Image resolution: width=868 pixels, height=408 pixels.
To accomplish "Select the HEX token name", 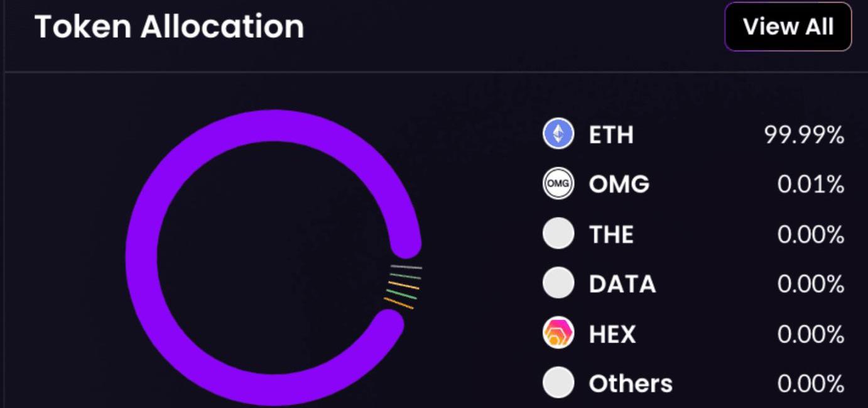I will click(612, 334).
